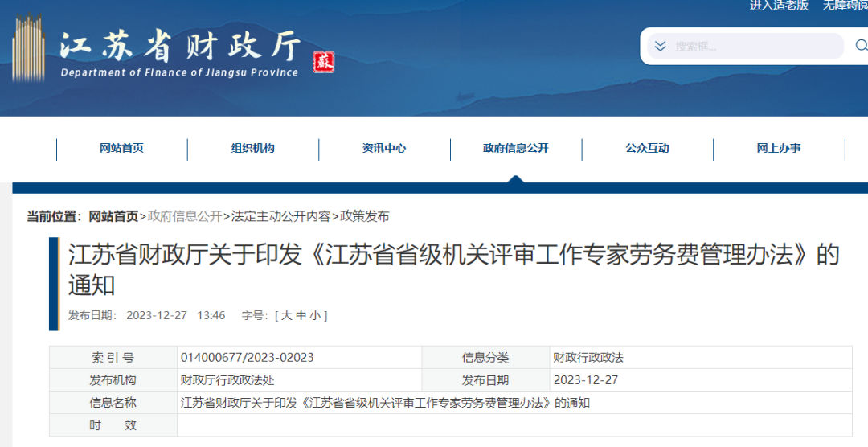The height and width of the screenshot is (447, 868).
Task: Go to 资讯中心 navigation tab
Action: pos(384,148)
